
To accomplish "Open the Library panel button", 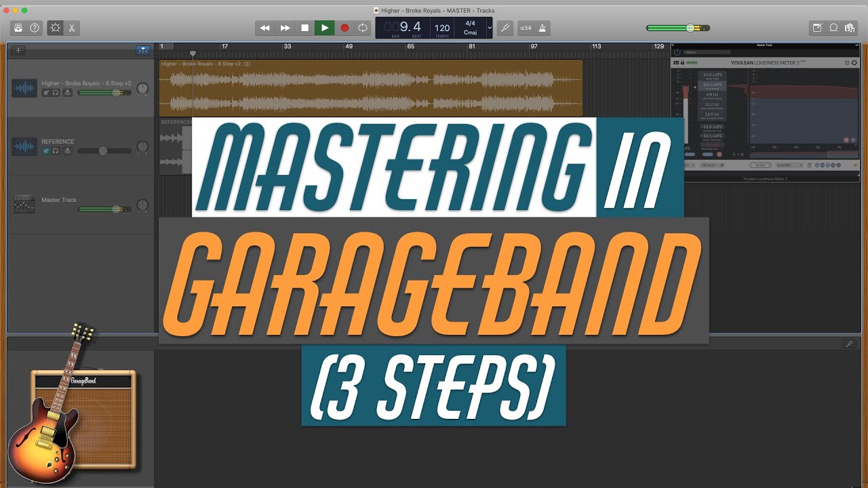I will pos(18,28).
